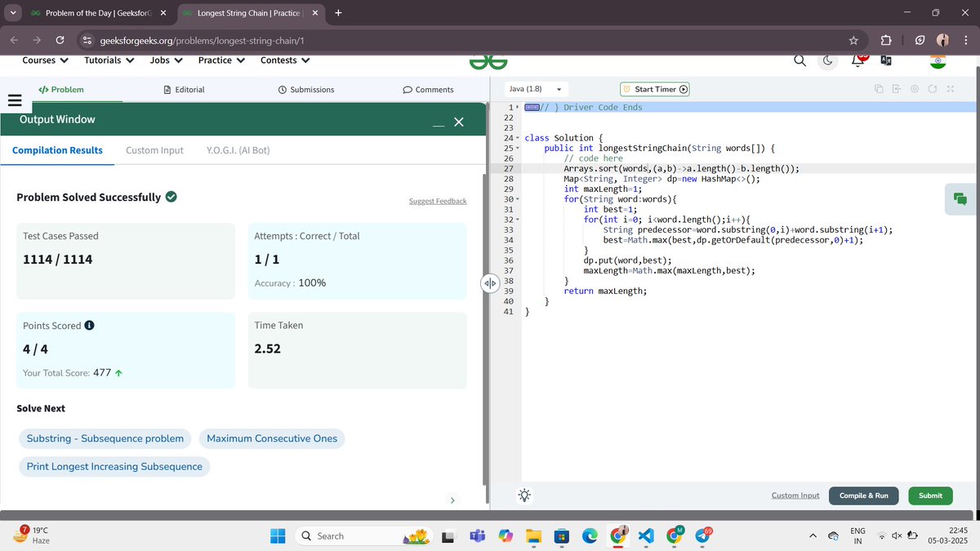Open the Comments tab
The width and height of the screenshot is (980, 551).
(429, 89)
